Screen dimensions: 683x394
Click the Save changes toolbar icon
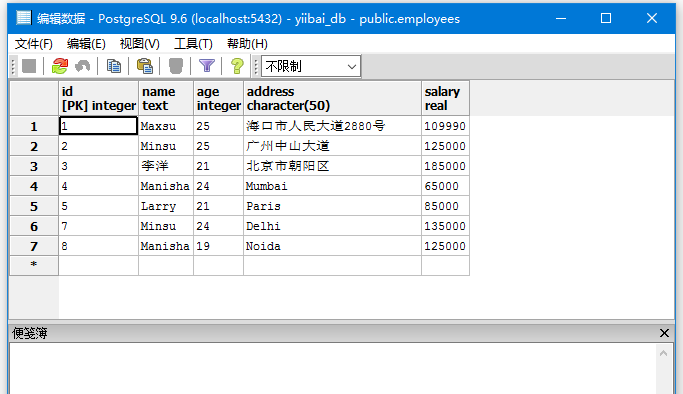tap(29, 66)
